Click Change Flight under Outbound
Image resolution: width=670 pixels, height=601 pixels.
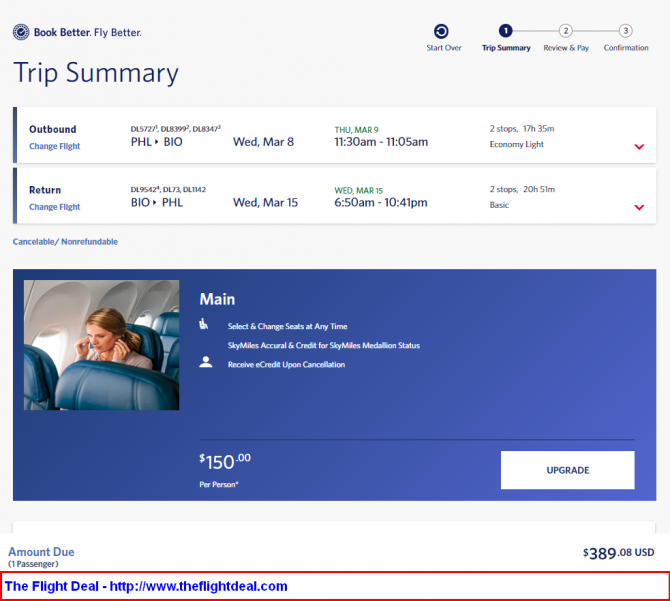54,146
